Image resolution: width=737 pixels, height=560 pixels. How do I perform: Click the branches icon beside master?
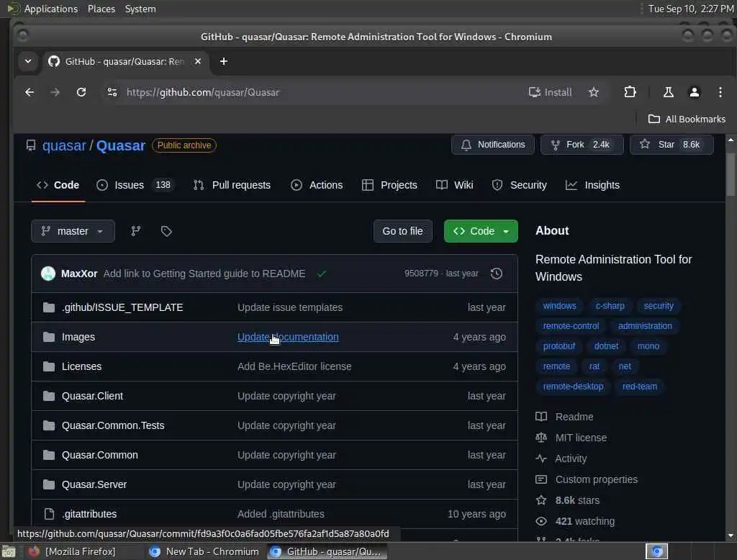click(136, 231)
